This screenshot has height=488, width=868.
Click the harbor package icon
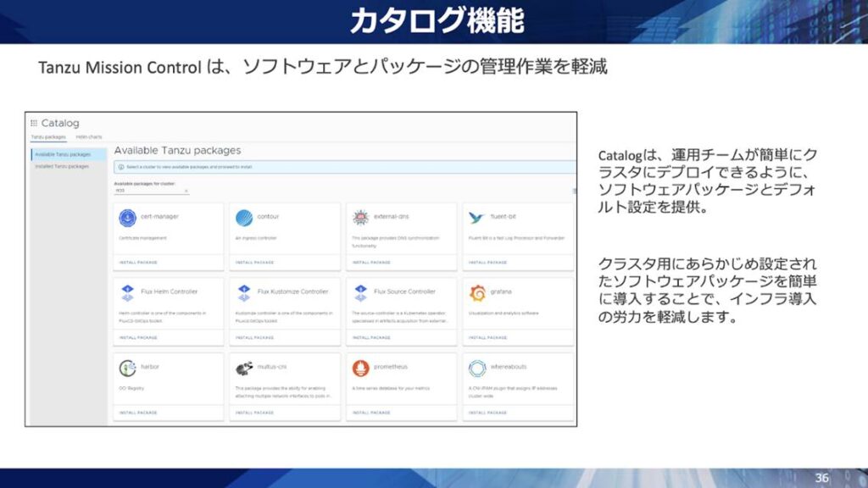[128, 368]
